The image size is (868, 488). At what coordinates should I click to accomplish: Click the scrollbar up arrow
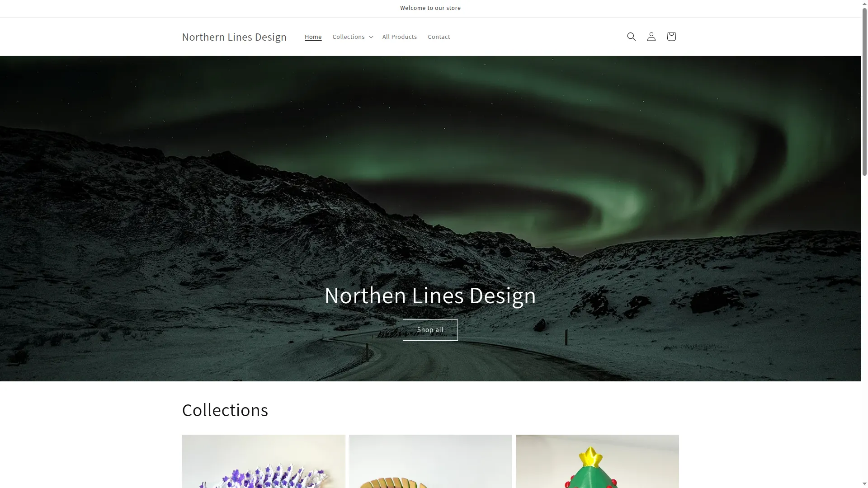(864, 3)
